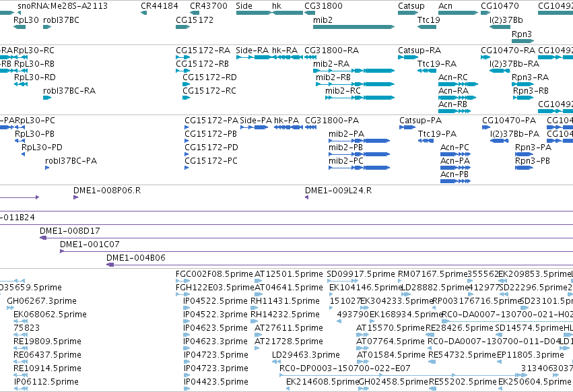Click EST GH06267.3prime
This screenshot has height=392, width=573.
42,301
